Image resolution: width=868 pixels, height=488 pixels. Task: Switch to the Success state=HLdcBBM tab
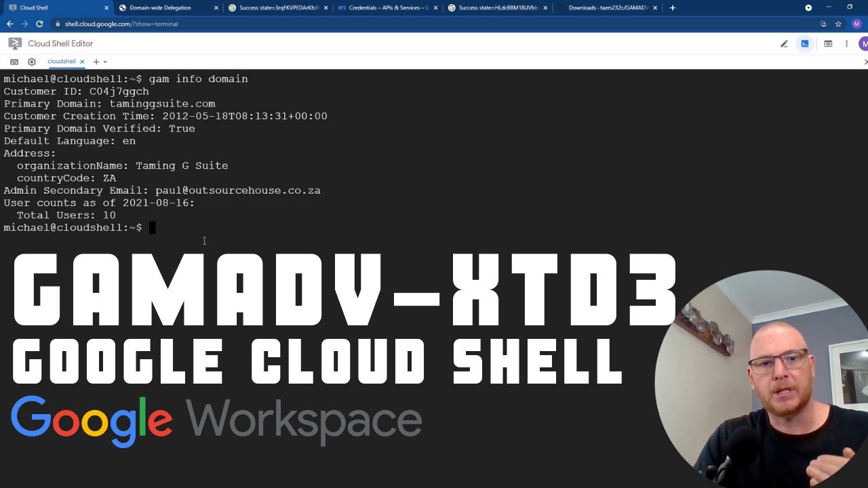(498, 8)
